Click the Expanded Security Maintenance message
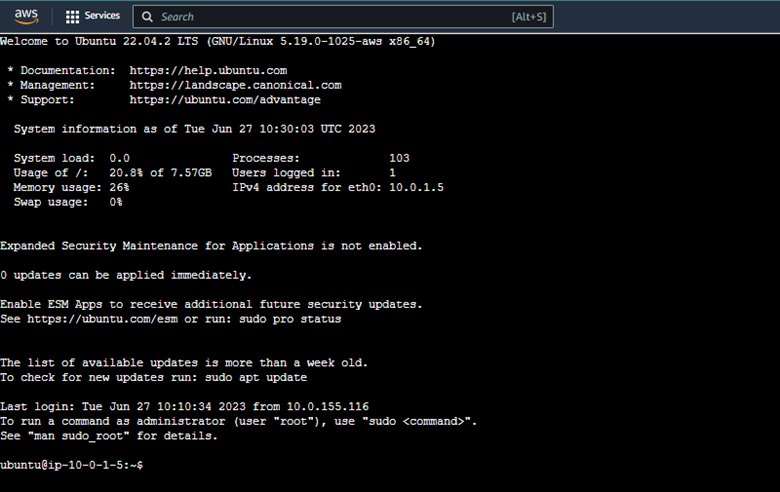This screenshot has height=492, width=780. point(211,246)
